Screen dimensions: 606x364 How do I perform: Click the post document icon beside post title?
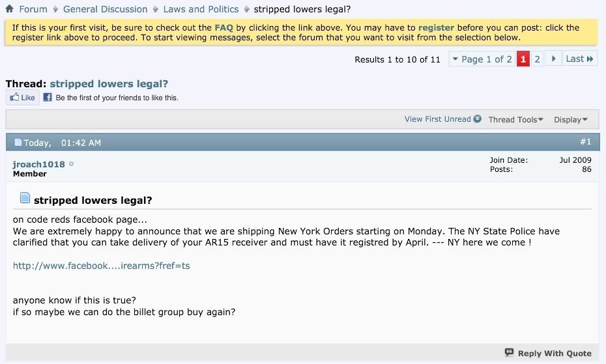(25, 197)
